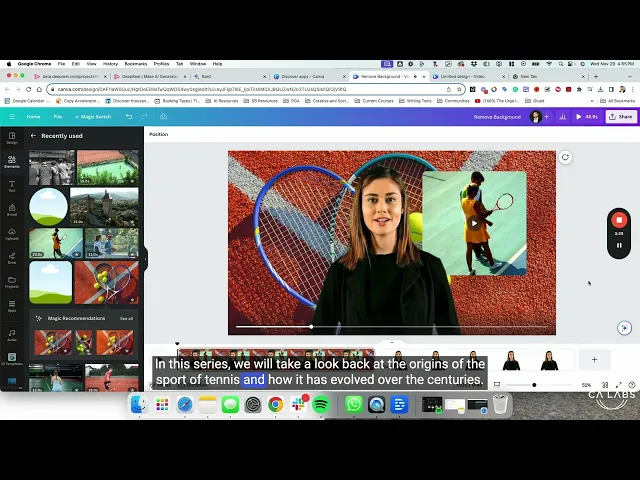Open the Text tool in sidebar
Viewport: 640px width, 480px height.
[x=12, y=186]
